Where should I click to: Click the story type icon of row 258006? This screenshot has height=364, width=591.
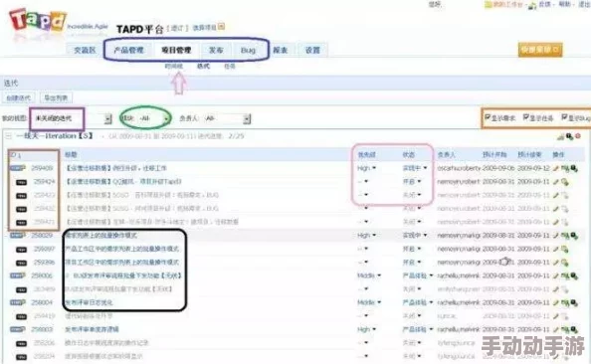[18, 275]
